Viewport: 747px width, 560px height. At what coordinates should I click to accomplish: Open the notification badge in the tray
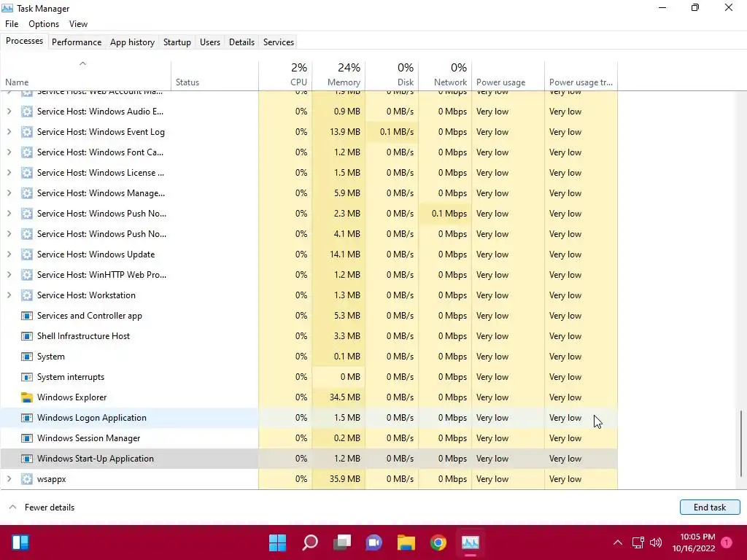tap(726, 542)
